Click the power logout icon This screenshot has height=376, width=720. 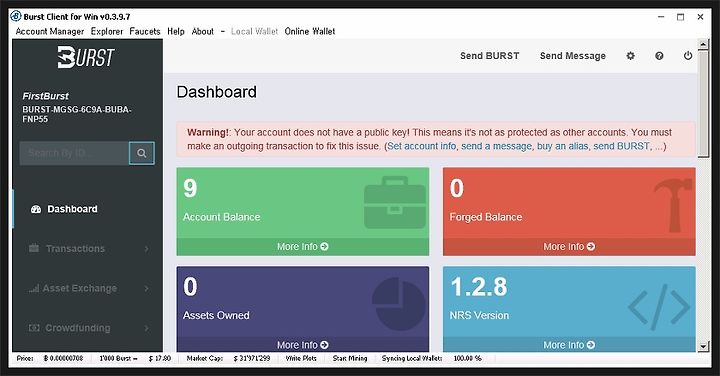tap(687, 56)
